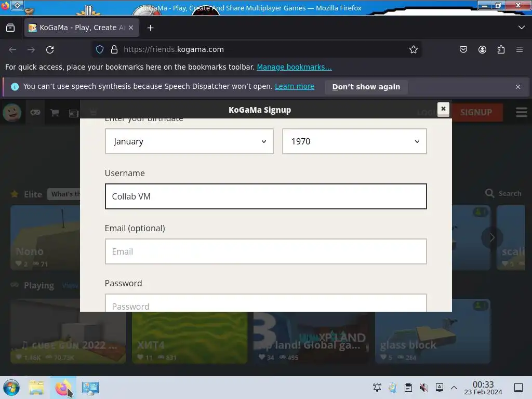Close the KoGaMa browser tab
Image resolution: width=532 pixels, height=399 pixels.
point(131,28)
